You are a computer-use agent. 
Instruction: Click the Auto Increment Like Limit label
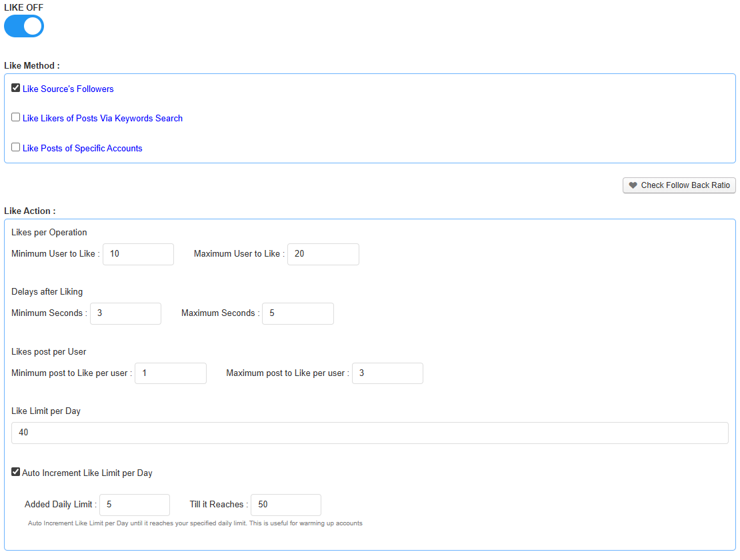(x=87, y=473)
